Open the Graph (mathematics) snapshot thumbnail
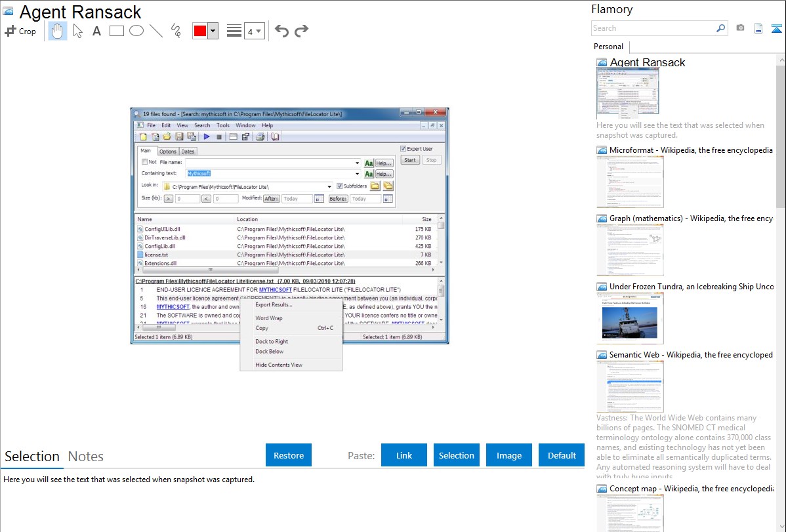786x532 pixels. click(x=630, y=250)
